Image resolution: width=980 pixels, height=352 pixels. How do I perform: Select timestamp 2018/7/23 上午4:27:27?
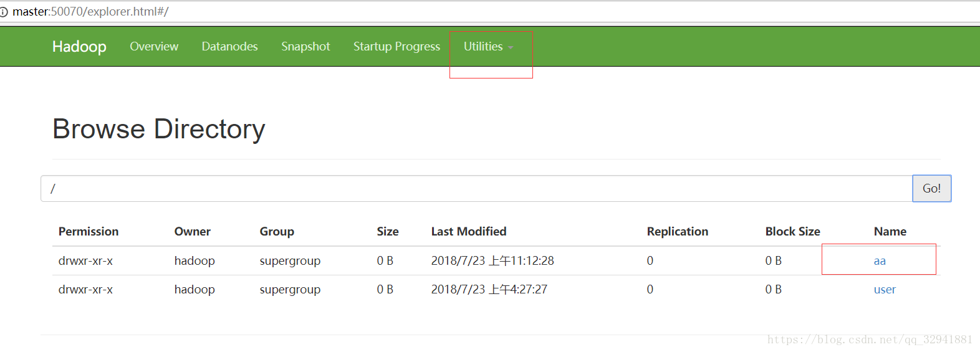(x=489, y=290)
